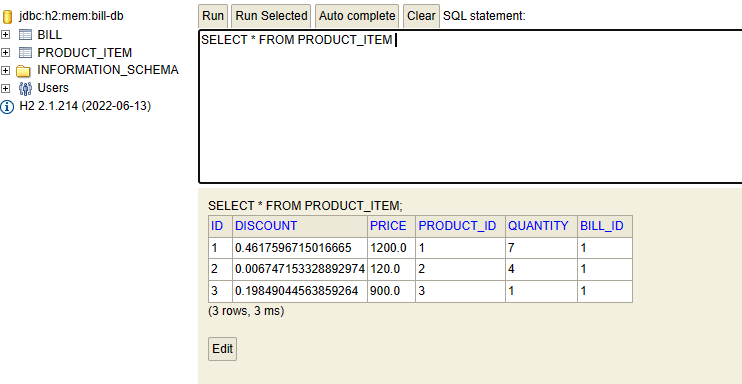The width and height of the screenshot is (742, 384).
Task: Click the QUANTITY column header
Action: [x=538, y=226]
